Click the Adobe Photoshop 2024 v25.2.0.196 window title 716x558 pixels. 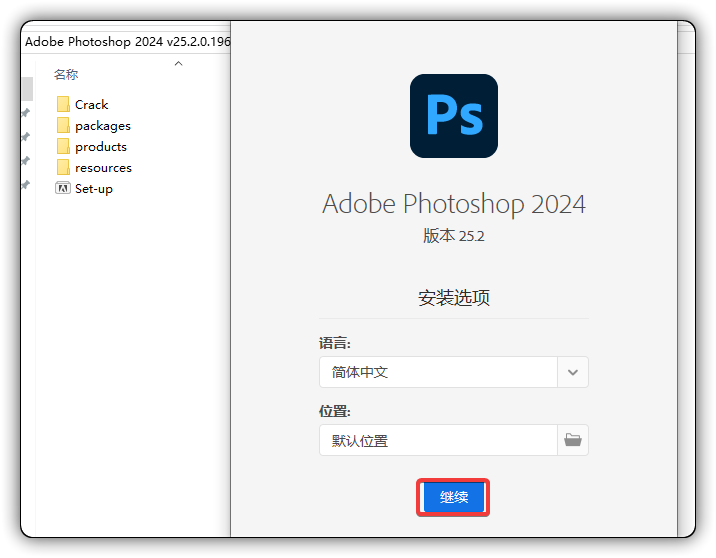pos(128,42)
